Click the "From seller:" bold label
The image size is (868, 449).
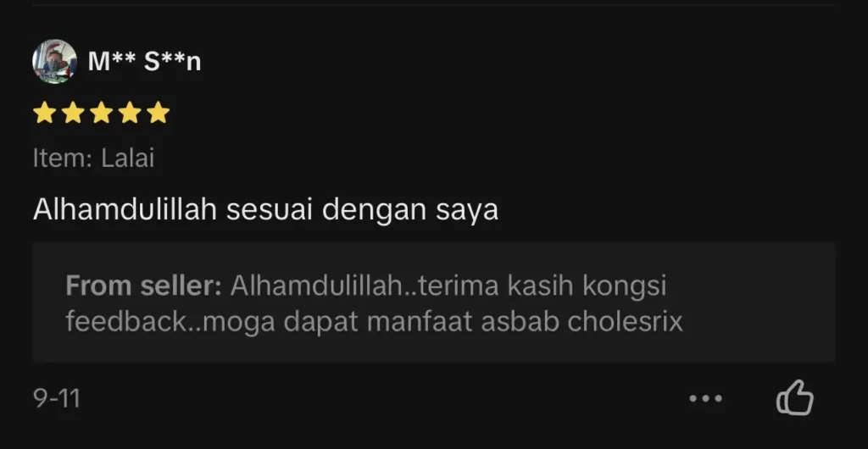pos(143,285)
